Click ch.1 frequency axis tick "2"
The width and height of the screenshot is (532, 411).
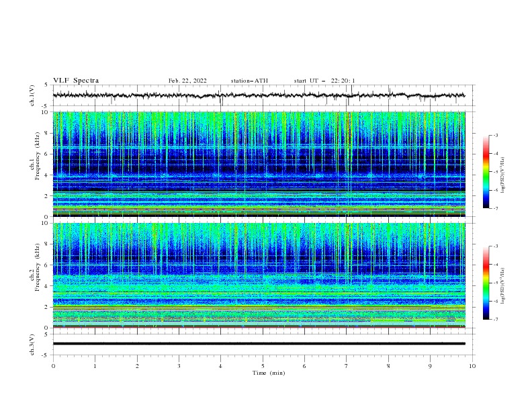[47, 196]
